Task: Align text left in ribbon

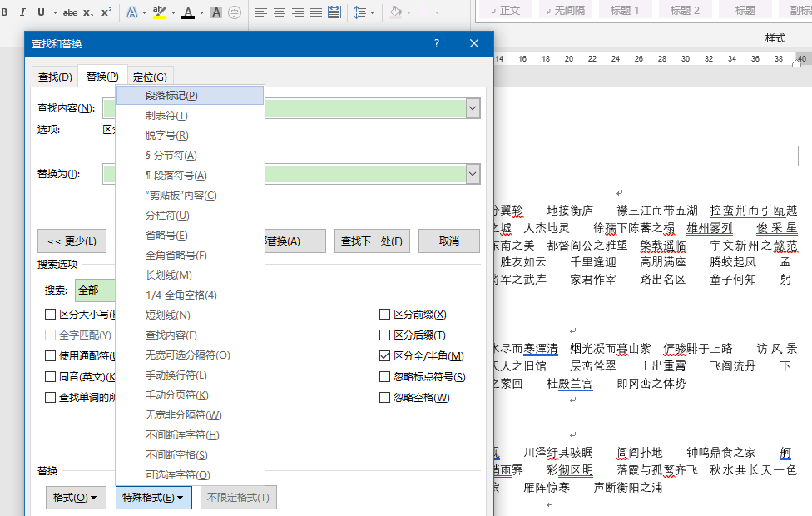Action: tap(261, 12)
